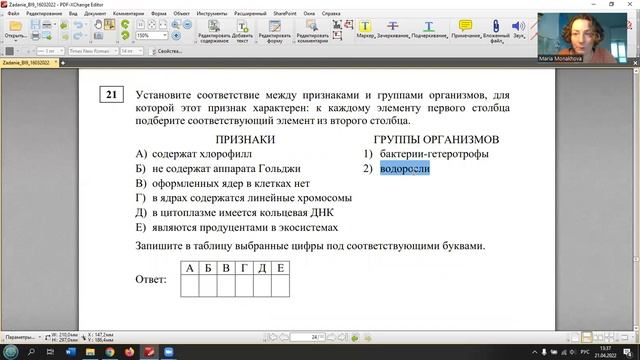640x360 pixels.
Task: Click the Redo arrow icon
Action: [x=78, y=36]
